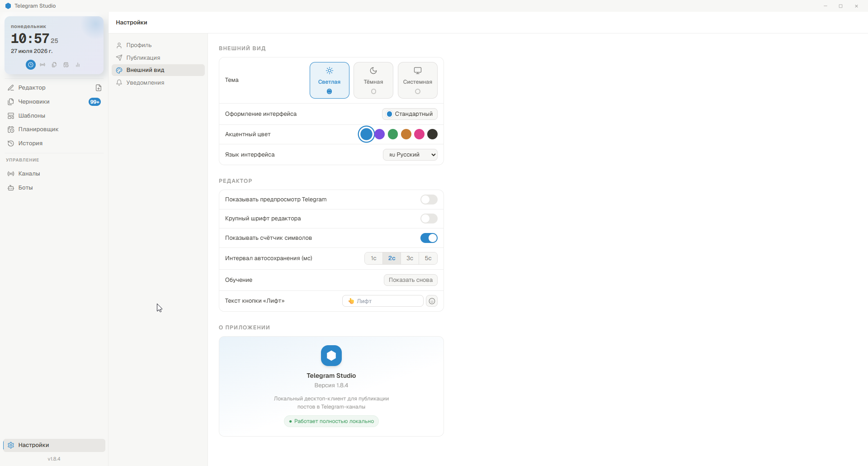
Task: Pick the pink accent color
Action: click(x=420, y=134)
